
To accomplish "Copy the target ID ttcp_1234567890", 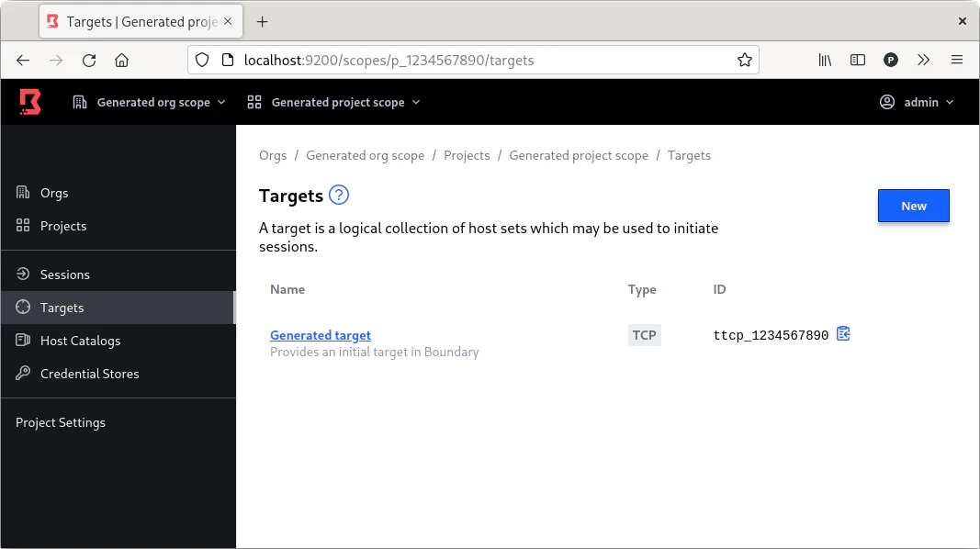I will pos(843,334).
